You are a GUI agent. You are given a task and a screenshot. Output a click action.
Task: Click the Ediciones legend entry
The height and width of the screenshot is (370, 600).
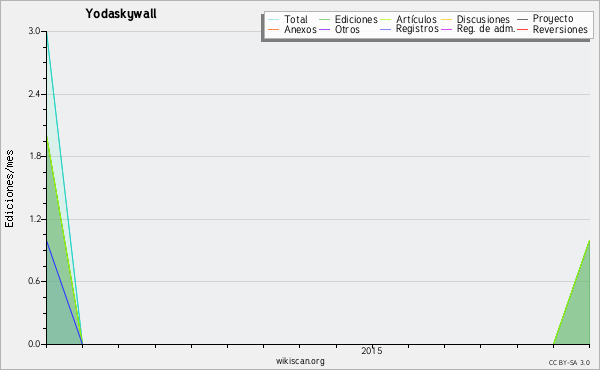pyautogui.click(x=348, y=19)
